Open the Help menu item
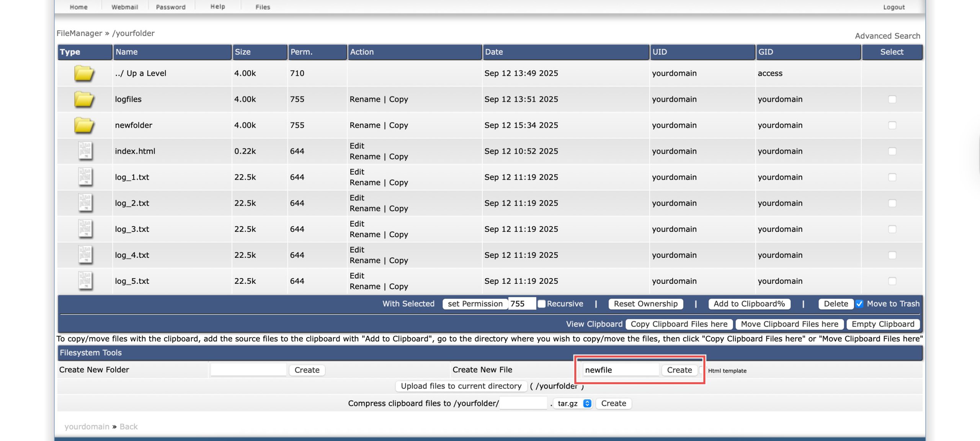 (x=218, y=7)
